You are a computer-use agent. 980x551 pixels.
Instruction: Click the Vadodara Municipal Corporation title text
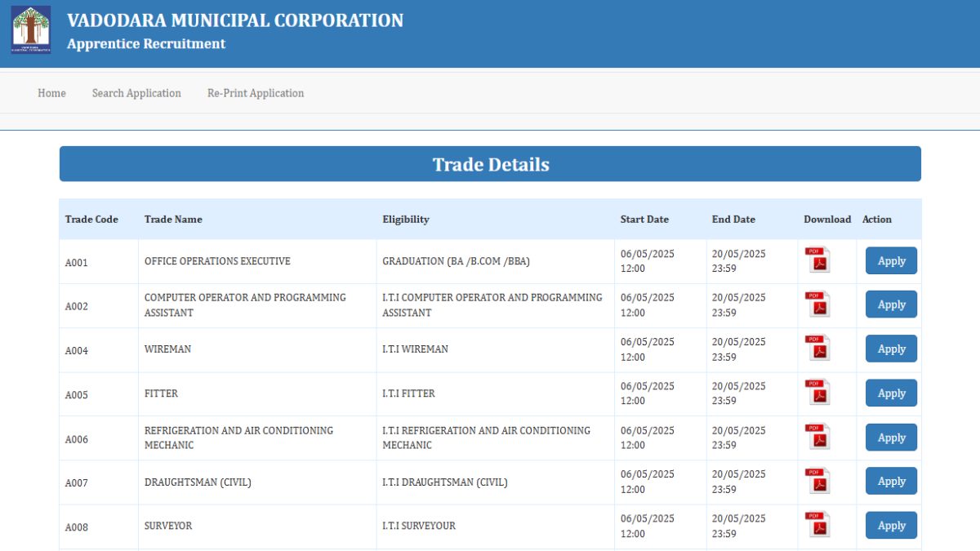235,20
